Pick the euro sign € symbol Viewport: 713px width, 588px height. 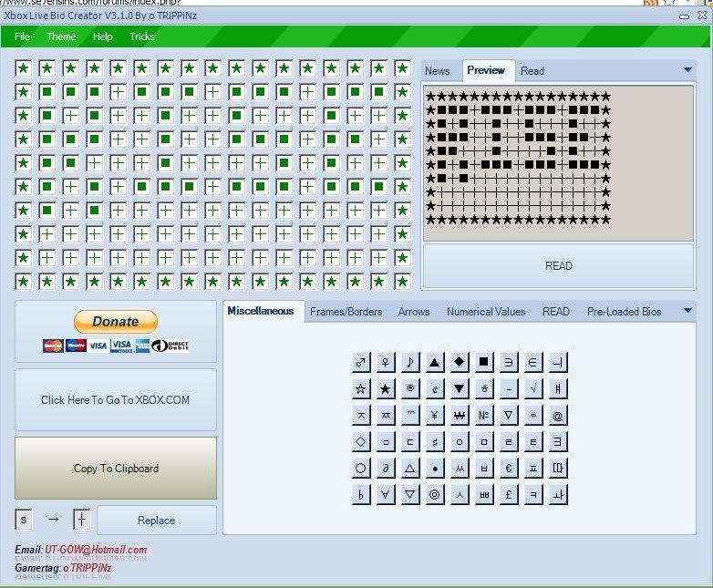[x=509, y=468]
